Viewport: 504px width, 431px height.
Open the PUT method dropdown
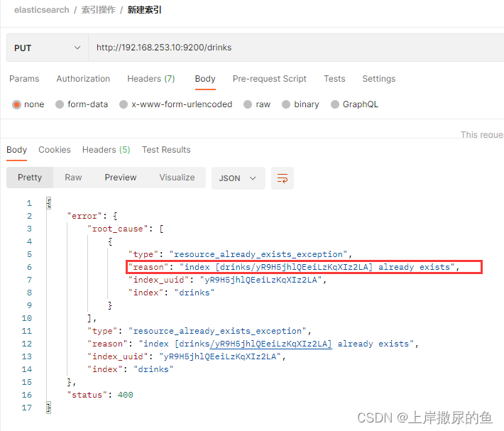click(48, 48)
